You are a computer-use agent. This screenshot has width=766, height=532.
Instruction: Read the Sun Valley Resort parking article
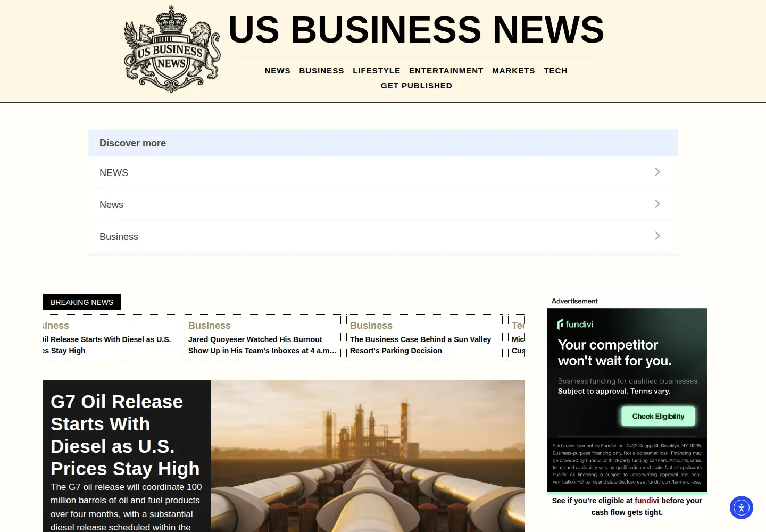[421, 345]
